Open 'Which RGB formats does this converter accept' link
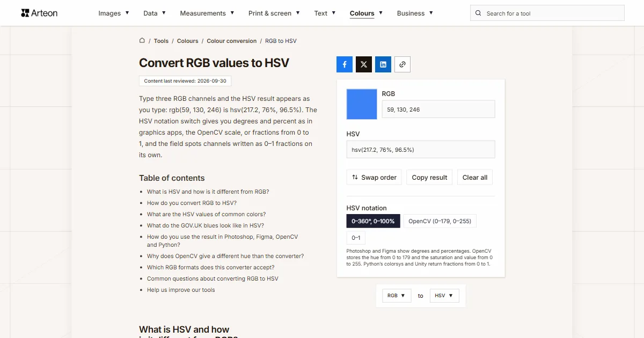The height and width of the screenshot is (338, 644). pyautogui.click(x=211, y=267)
